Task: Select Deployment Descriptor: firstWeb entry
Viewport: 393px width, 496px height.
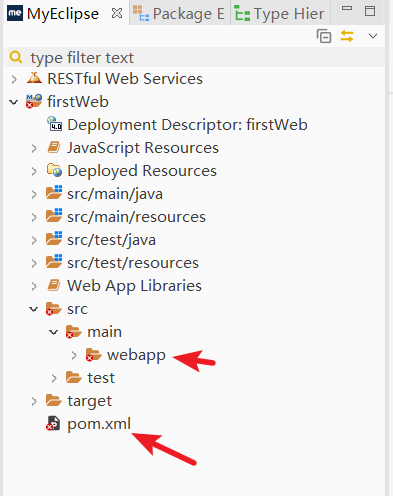Action: [x=187, y=125]
